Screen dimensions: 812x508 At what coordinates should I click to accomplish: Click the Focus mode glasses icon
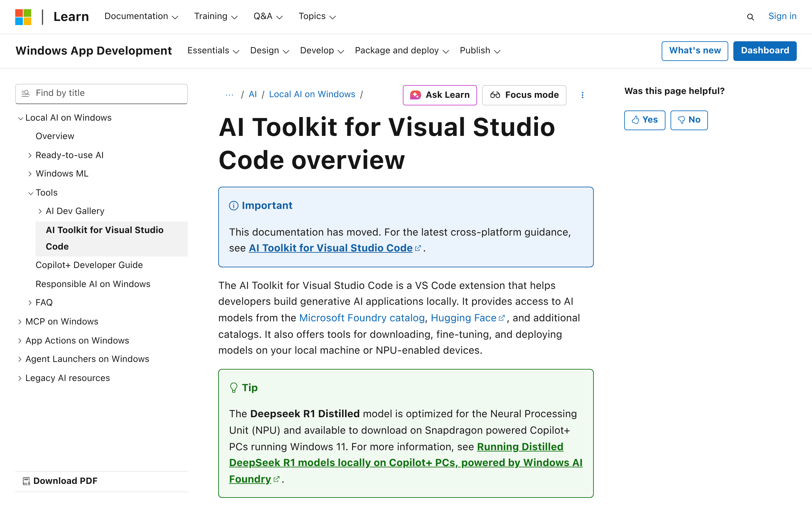(x=495, y=95)
